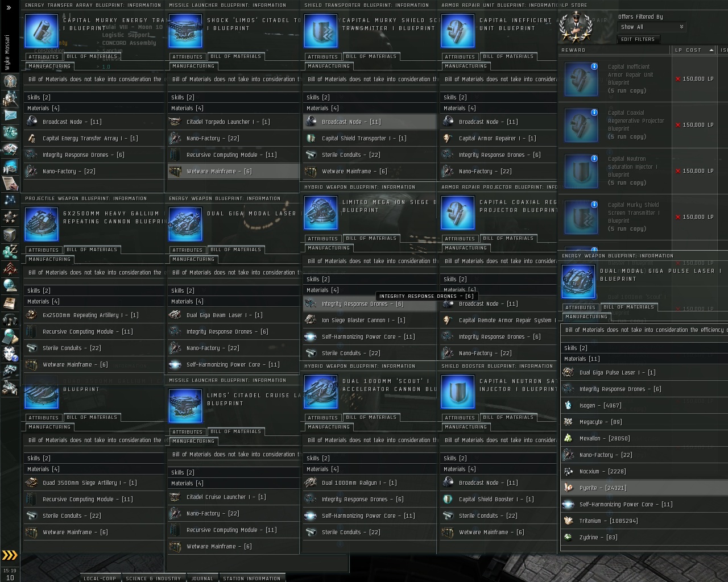Screen dimensions: 728x582
Task: Sort offers by the Reward column header
Action: click(x=615, y=50)
